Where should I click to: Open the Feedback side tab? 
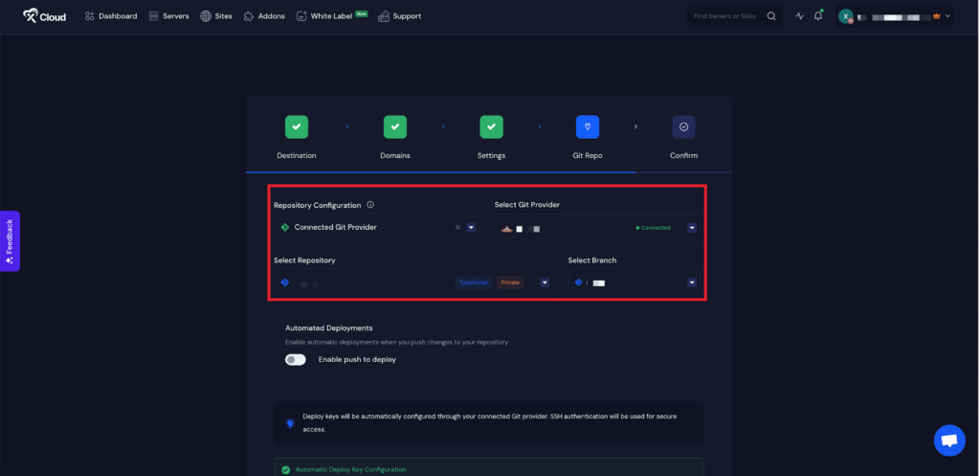click(10, 241)
